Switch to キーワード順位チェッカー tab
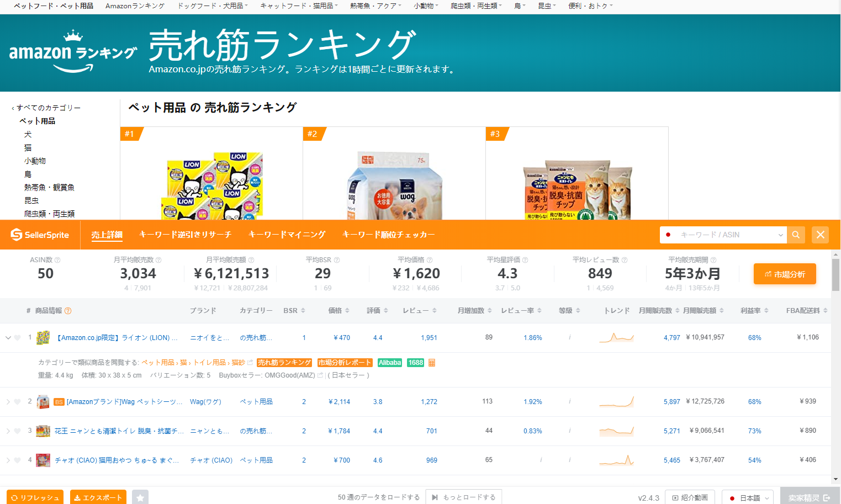 tap(388, 235)
